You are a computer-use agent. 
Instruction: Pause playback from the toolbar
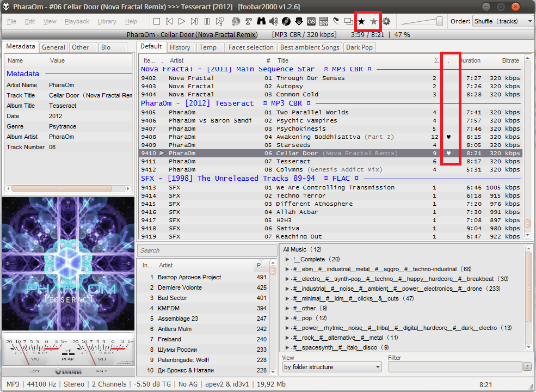point(207,21)
